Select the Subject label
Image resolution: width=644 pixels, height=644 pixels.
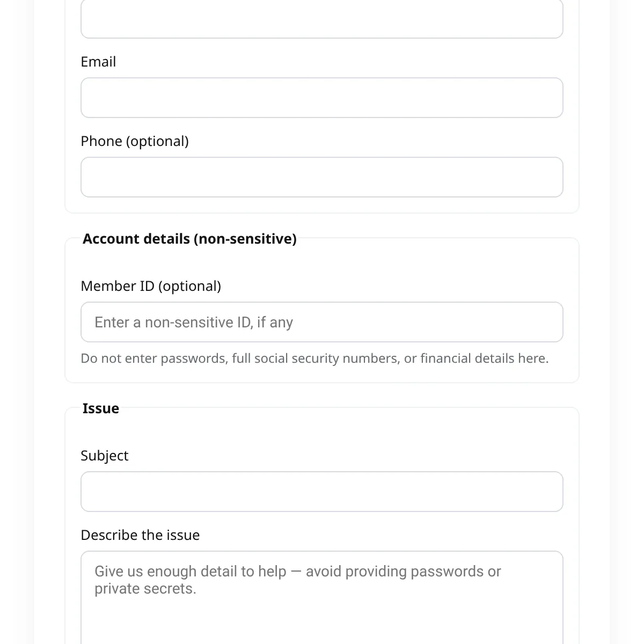pos(105,455)
